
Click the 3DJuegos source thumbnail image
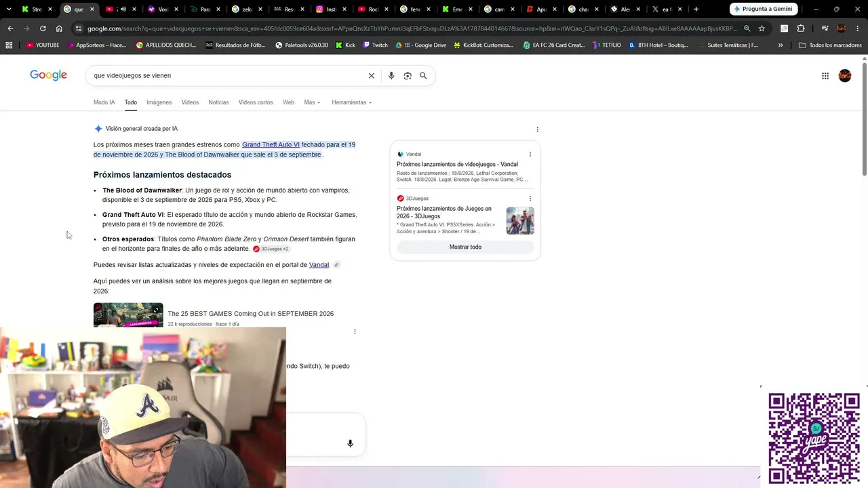(x=520, y=221)
